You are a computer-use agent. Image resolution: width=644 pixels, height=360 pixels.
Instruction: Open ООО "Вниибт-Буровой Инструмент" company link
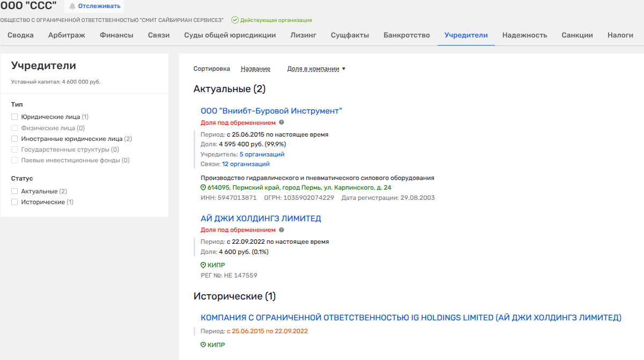pyautogui.click(x=271, y=111)
